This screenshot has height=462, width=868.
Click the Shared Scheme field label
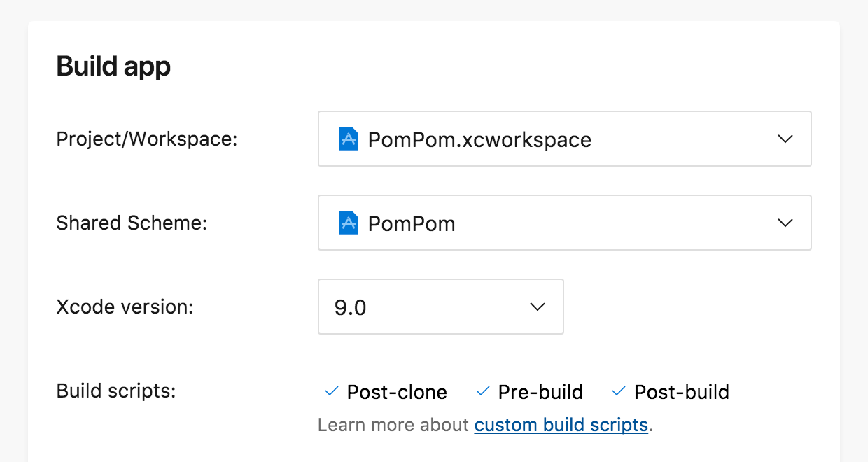132,223
